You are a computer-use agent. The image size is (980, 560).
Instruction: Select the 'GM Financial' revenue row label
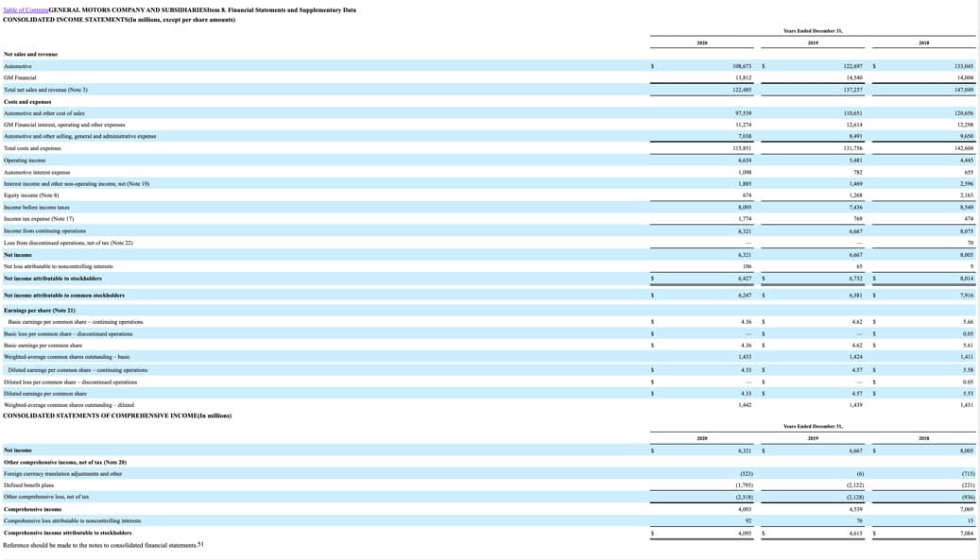click(20, 78)
